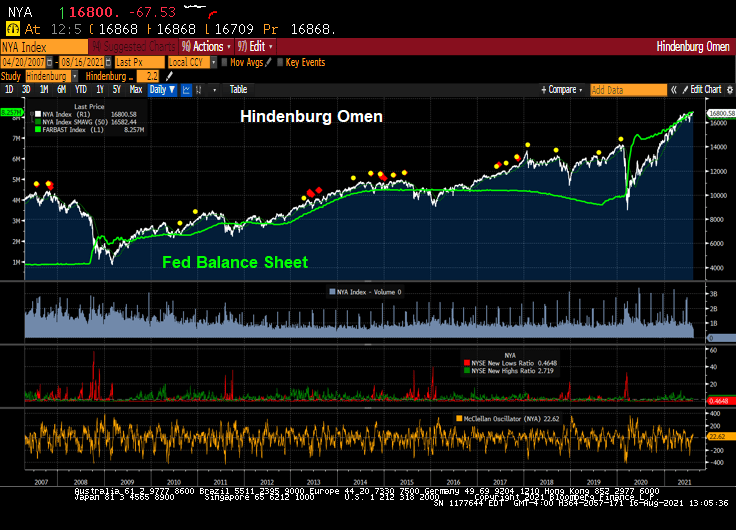Click the pencil icon next to Mov Avgs

click(270, 62)
